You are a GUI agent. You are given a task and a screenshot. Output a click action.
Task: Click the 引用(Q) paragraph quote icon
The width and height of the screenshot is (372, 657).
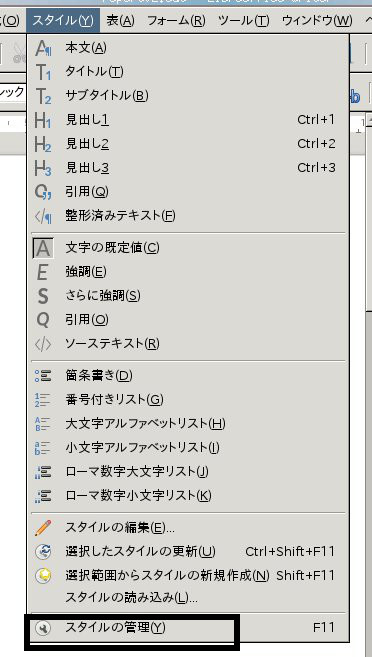(43, 192)
